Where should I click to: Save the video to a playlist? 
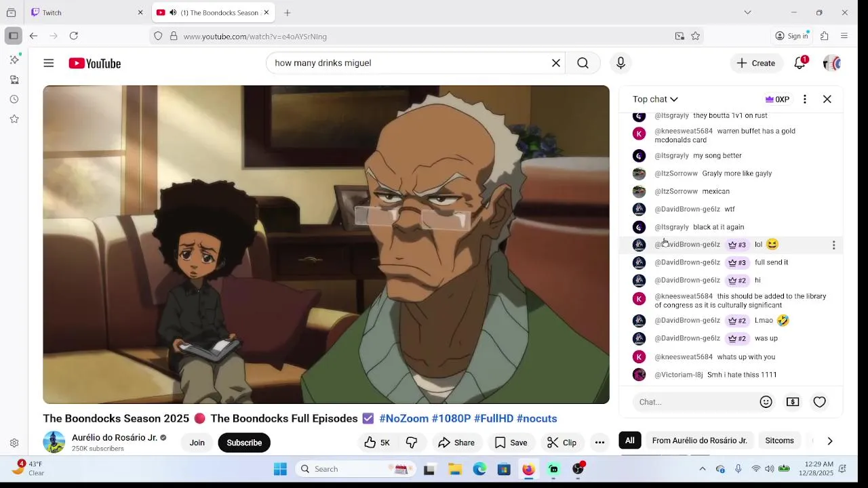pos(511,443)
